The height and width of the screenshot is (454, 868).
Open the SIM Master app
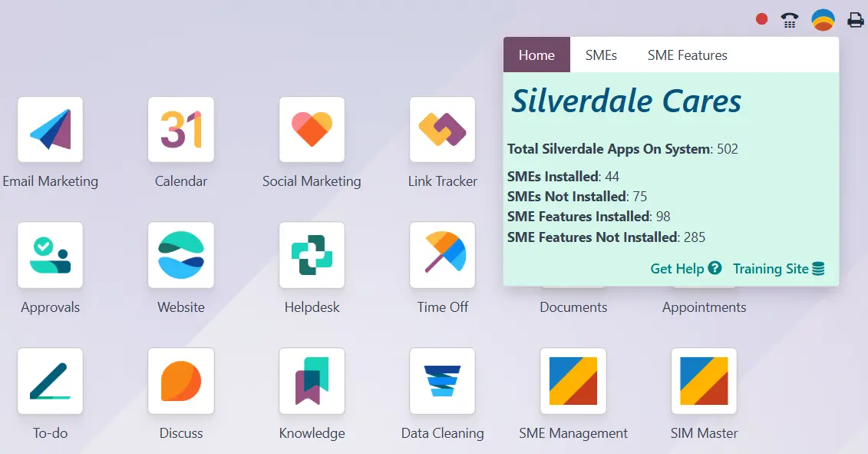[x=704, y=381]
